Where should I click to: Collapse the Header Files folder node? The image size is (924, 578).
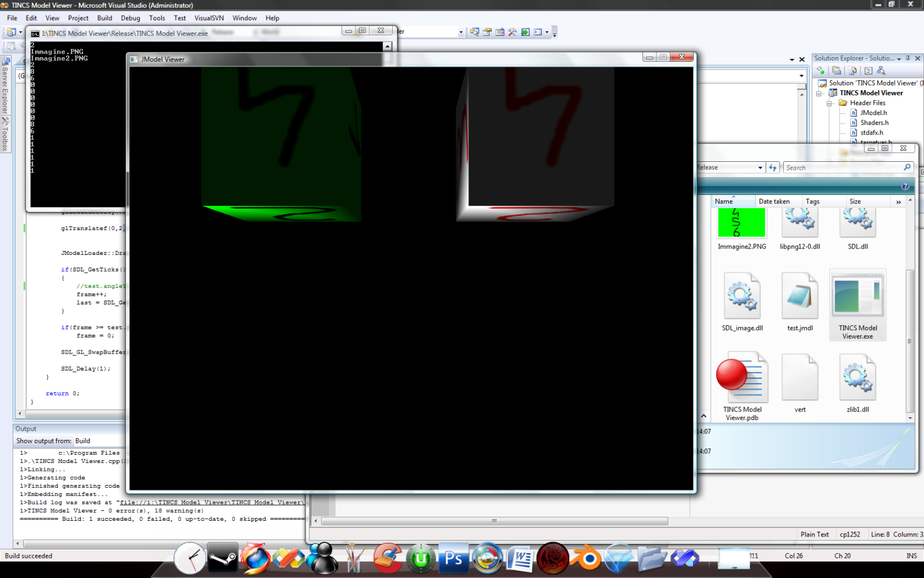coord(829,103)
